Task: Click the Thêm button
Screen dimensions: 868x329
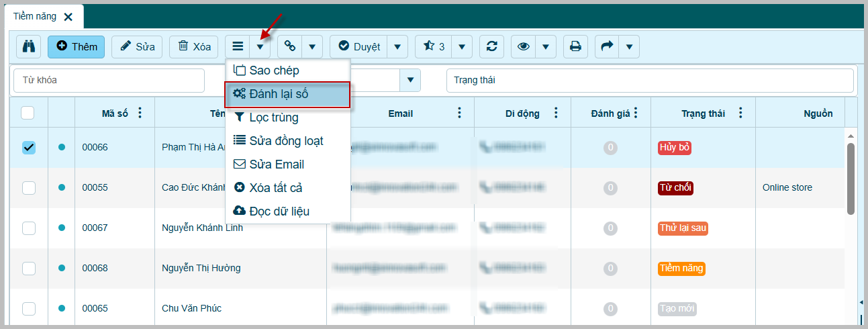Action: pos(76,46)
